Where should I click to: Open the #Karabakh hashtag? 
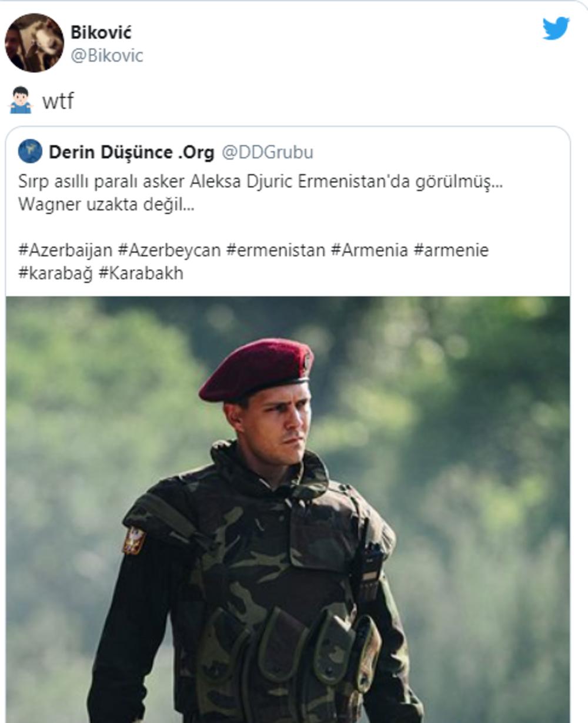pyautogui.click(x=141, y=273)
